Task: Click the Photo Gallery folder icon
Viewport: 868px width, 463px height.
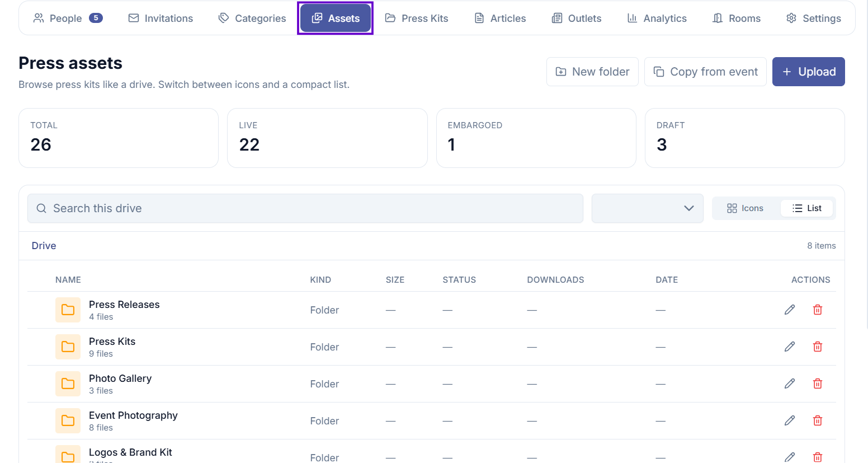Action: point(68,384)
